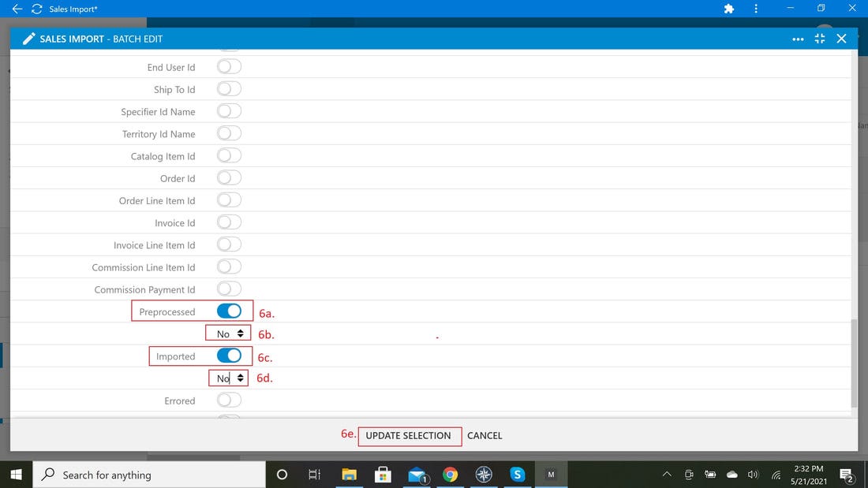
Task: Switch on Invoice Line Item Id
Action: click(229, 244)
